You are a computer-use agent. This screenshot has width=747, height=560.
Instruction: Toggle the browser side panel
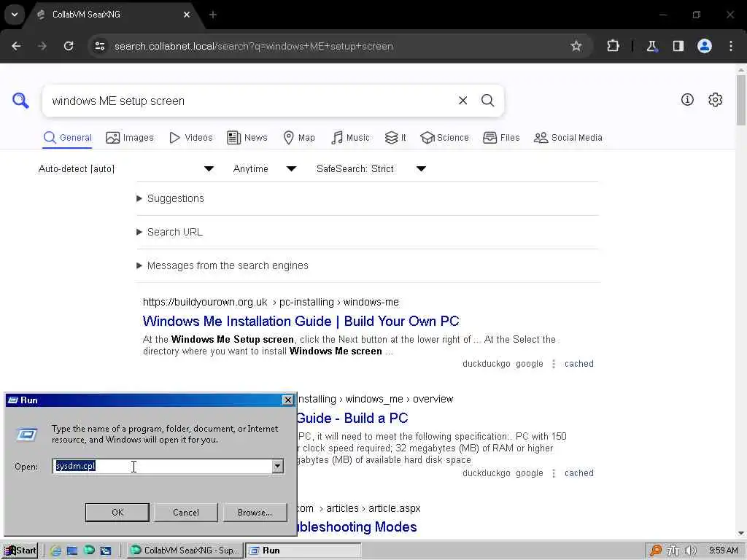pos(678,46)
